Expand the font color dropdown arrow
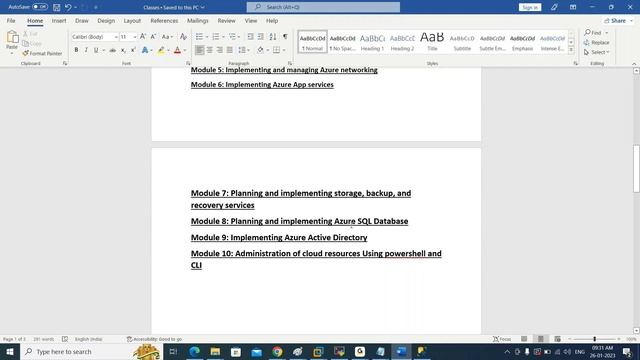640x360 pixels. (x=184, y=50)
